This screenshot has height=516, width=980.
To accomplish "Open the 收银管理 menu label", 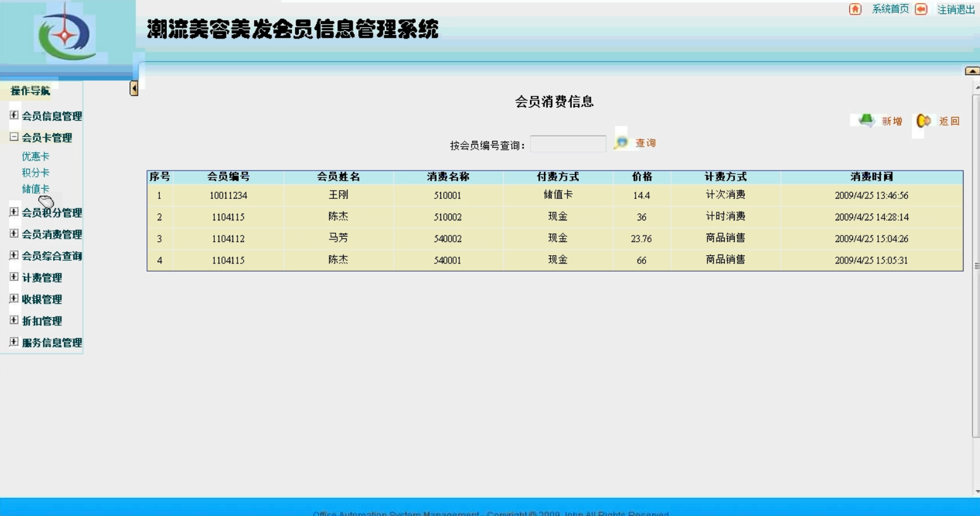I will 42,299.
